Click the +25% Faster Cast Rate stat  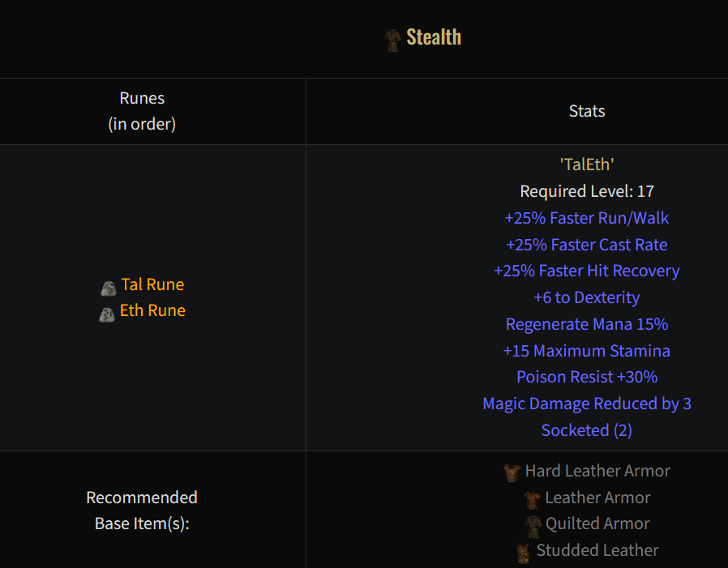click(x=587, y=245)
